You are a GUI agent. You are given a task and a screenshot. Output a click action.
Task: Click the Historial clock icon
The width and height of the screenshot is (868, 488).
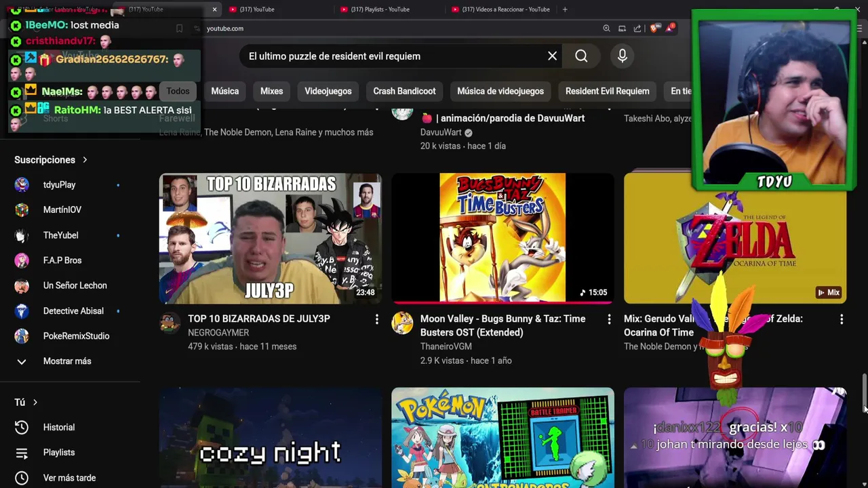pyautogui.click(x=22, y=428)
